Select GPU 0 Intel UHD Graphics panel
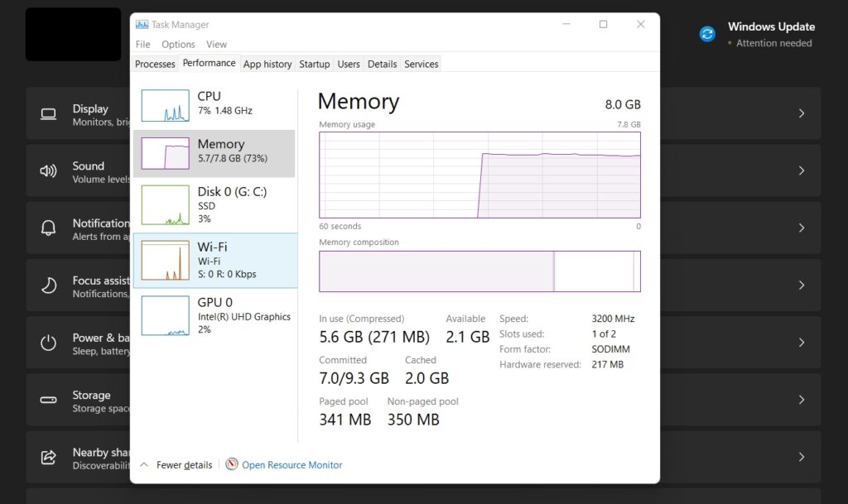The width and height of the screenshot is (848, 504). [215, 314]
